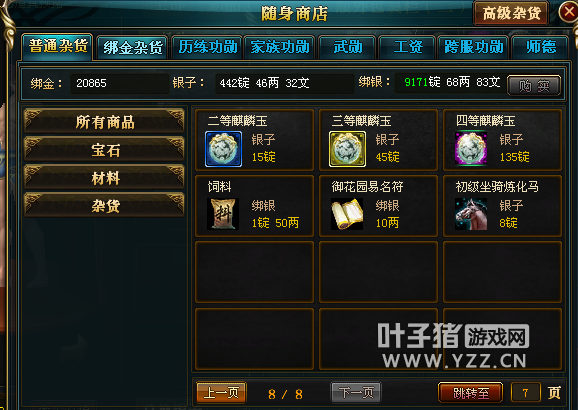The image size is (578, 410).
Task: Switch to the 绑金杂货 tab
Action: pos(133,48)
